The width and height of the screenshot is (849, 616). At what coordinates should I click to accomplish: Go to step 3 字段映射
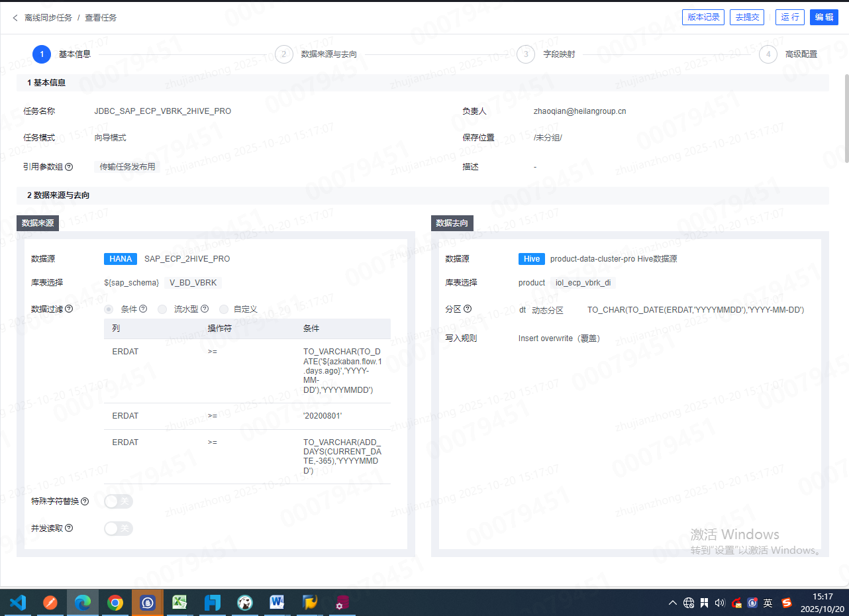(x=526, y=54)
